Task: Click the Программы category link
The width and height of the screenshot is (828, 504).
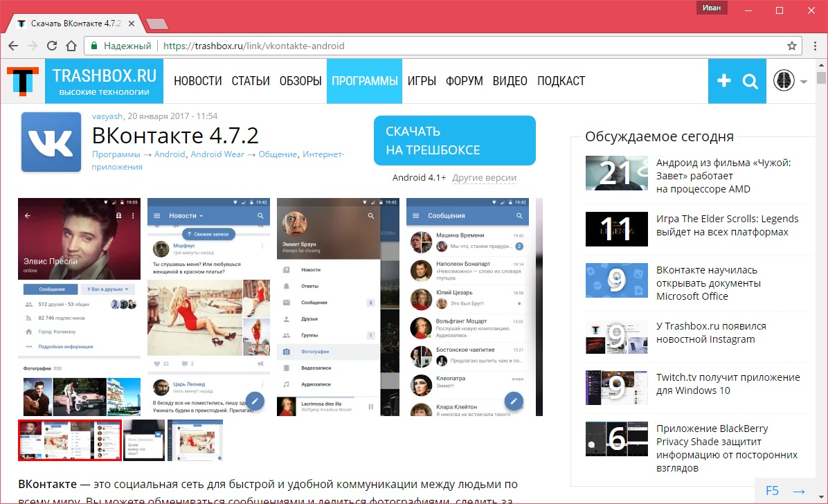Action: click(116, 154)
